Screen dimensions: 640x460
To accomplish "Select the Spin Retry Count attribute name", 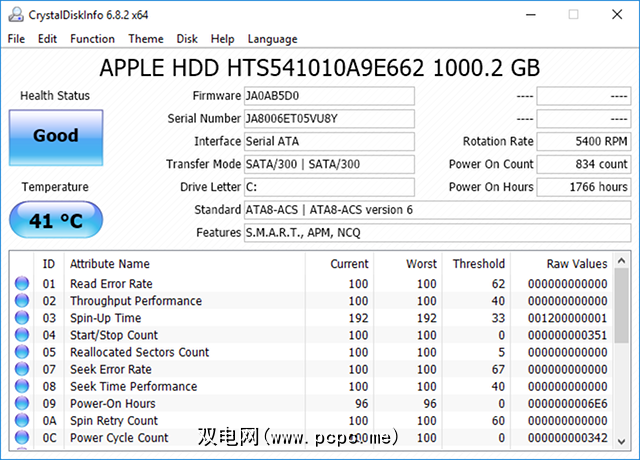I will [114, 421].
